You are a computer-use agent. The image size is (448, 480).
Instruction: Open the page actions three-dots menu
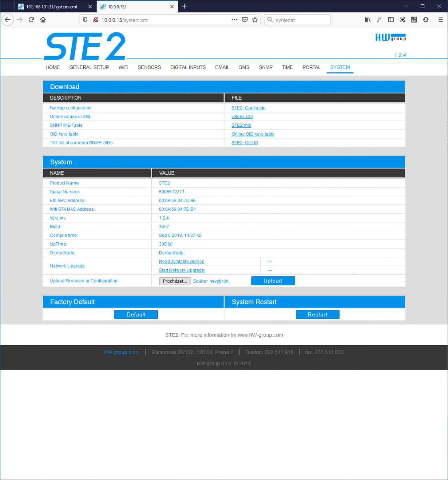[x=235, y=20]
